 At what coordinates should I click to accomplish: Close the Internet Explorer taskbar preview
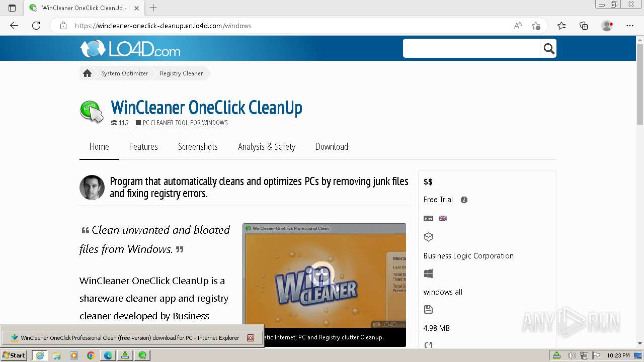[250, 338]
